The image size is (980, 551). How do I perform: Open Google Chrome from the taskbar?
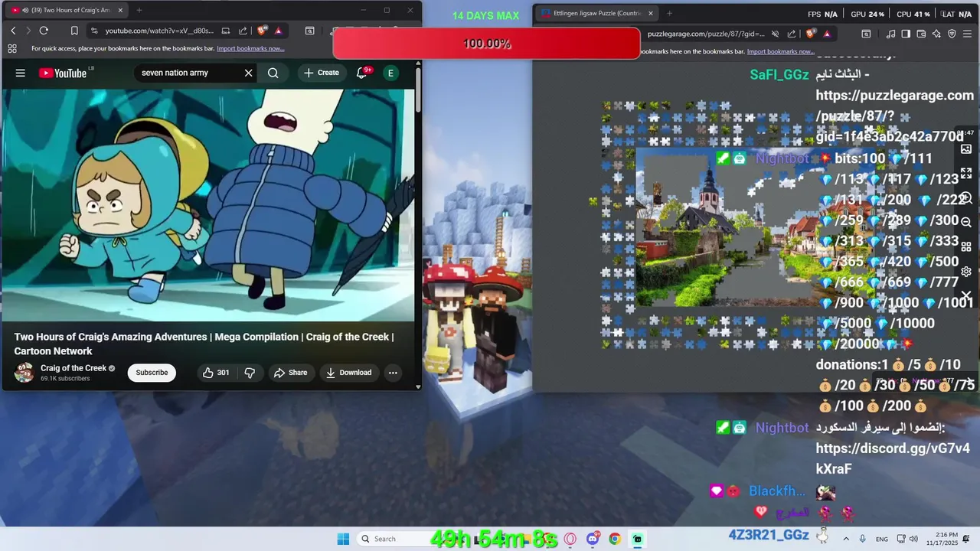click(x=615, y=539)
